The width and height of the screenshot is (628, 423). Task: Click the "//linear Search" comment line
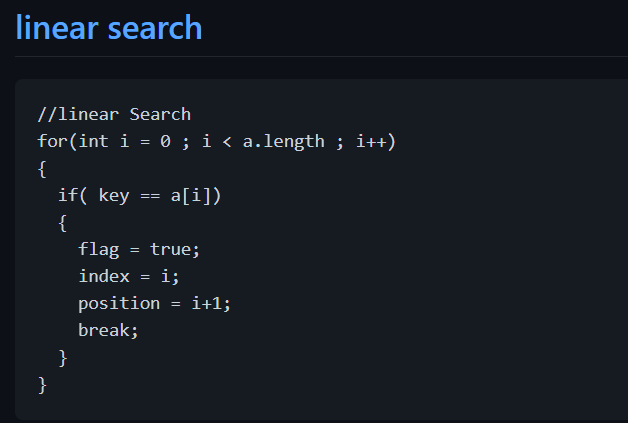tap(114, 115)
